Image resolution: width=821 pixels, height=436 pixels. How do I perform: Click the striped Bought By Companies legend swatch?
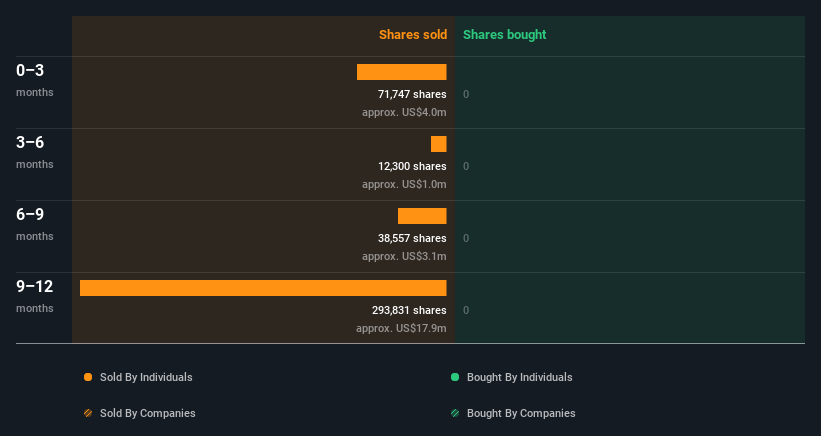455,413
